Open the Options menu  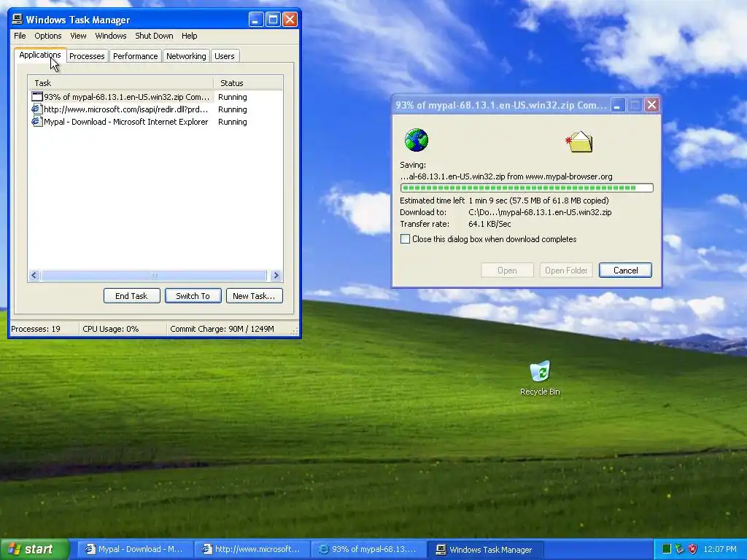[x=47, y=36]
